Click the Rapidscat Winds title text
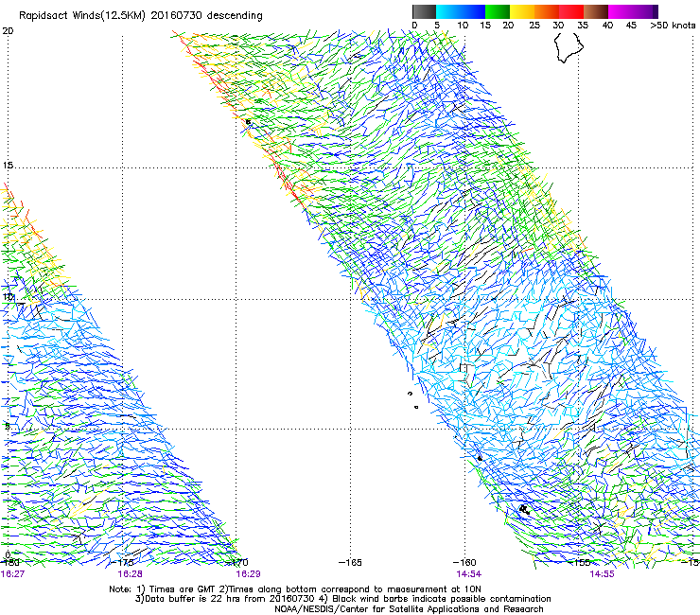700x615 pixels. 141,15
